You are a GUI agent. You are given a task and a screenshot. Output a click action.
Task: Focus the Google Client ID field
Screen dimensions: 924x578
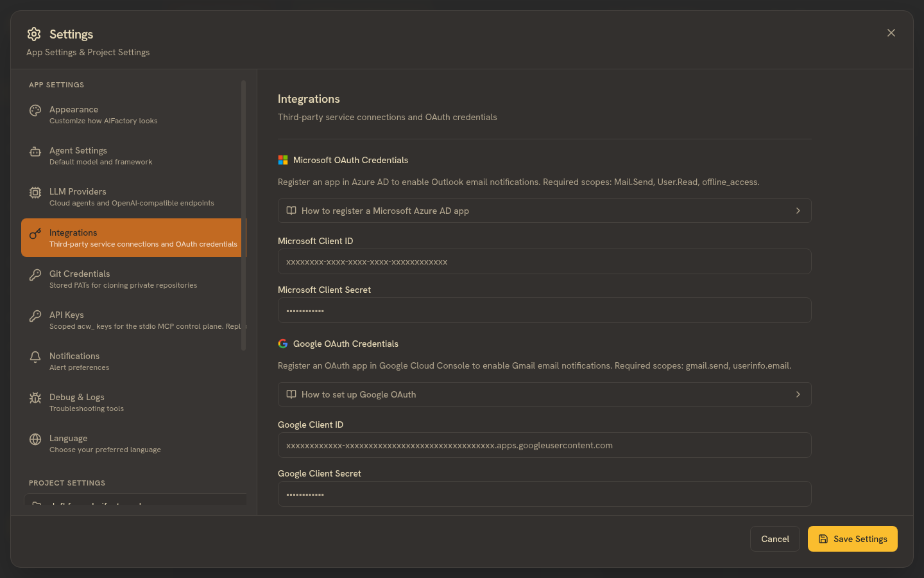[545, 445]
